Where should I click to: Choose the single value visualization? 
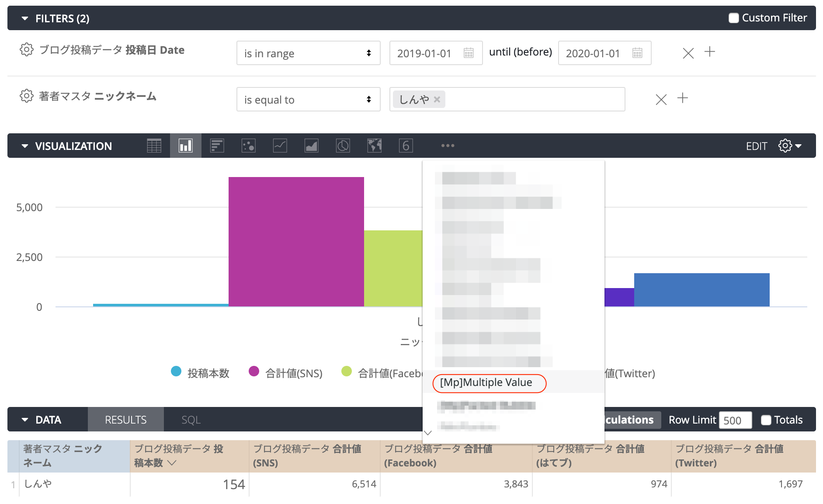[x=406, y=146]
